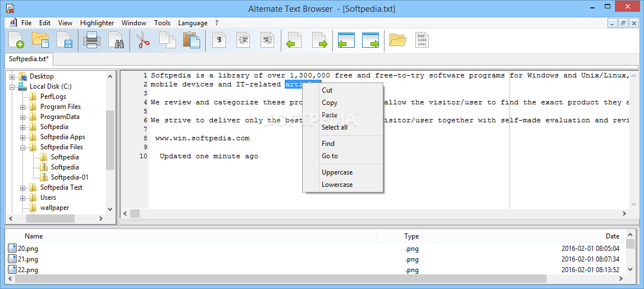Click the Local Disk (C:) drive icon
The image size is (644, 289).
22,86
